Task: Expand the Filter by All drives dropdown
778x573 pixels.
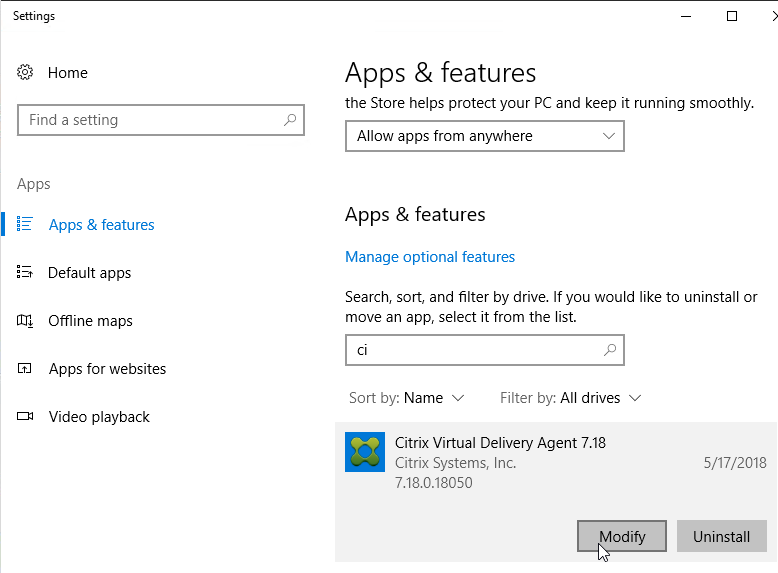Action: [x=571, y=398]
